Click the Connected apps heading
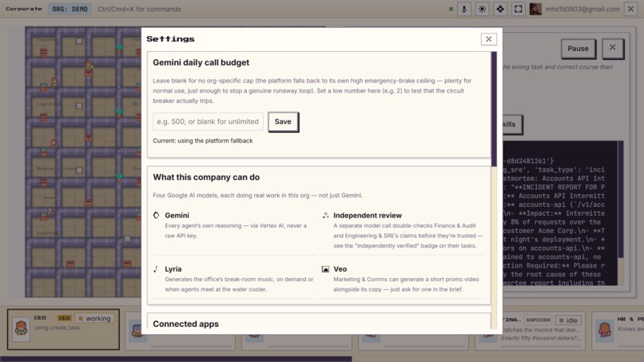The width and height of the screenshot is (644, 362). (185, 324)
